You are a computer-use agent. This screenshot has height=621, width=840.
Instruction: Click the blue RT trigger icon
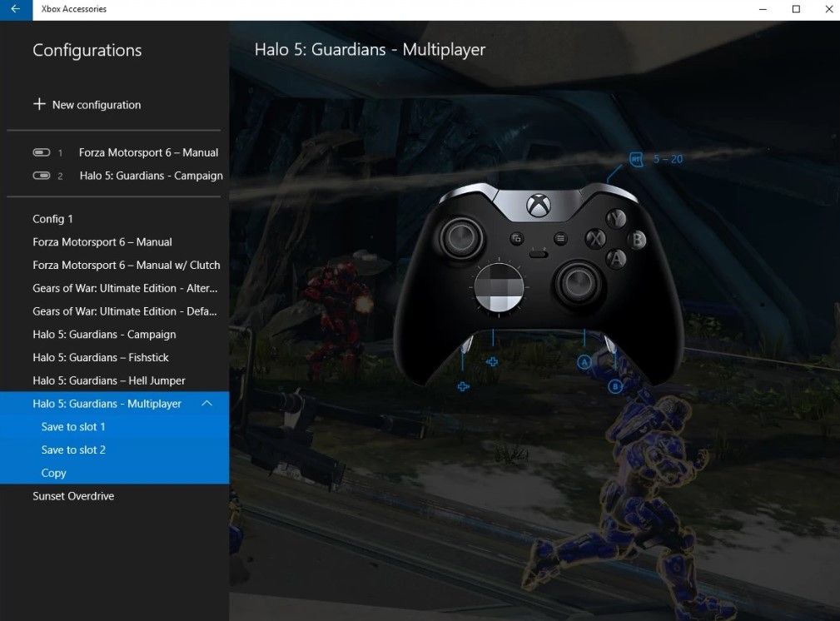pos(636,159)
